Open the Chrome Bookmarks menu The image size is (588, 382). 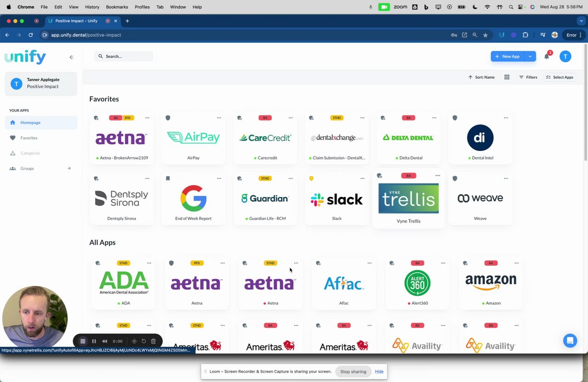[x=117, y=7]
